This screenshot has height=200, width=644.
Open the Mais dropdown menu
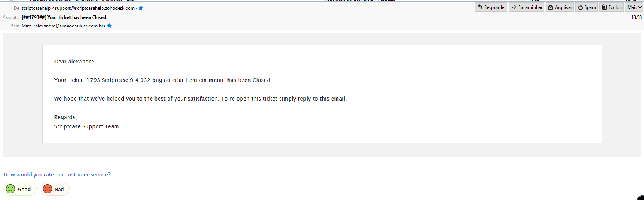(634, 7)
